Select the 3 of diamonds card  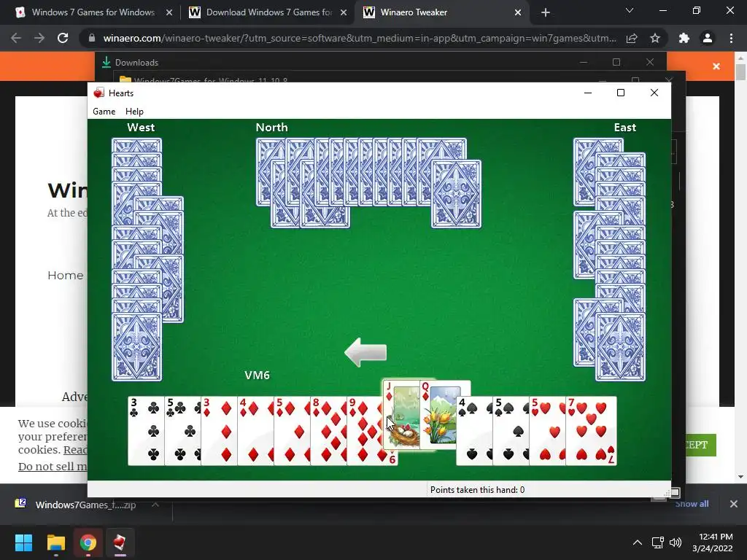219,430
